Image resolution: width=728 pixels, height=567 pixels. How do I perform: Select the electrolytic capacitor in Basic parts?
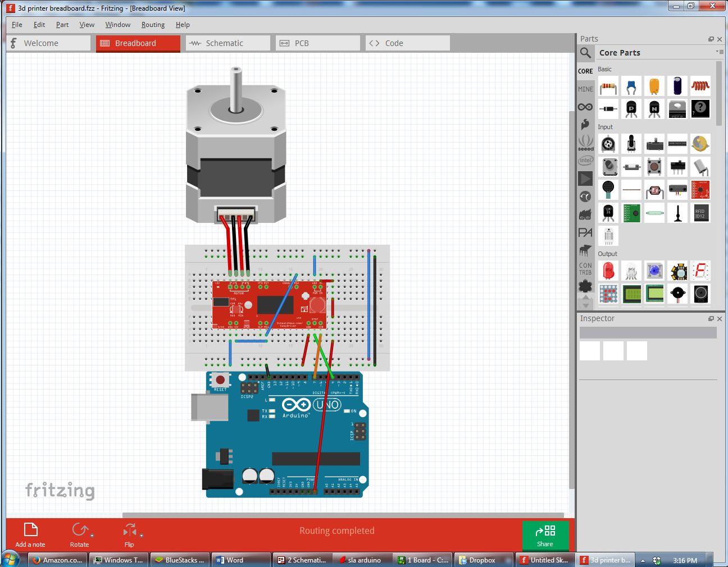pyautogui.click(x=677, y=86)
